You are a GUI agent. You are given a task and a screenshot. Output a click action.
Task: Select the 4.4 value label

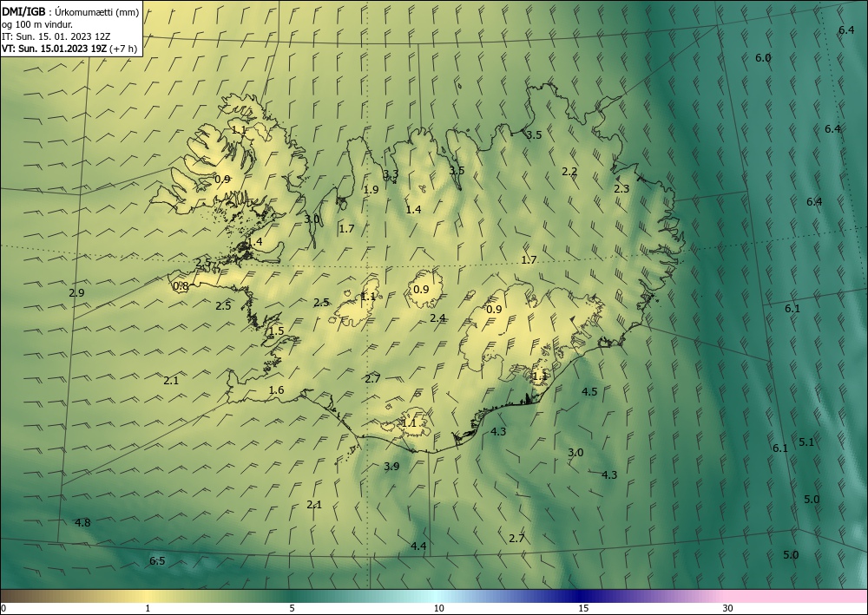[x=418, y=546]
